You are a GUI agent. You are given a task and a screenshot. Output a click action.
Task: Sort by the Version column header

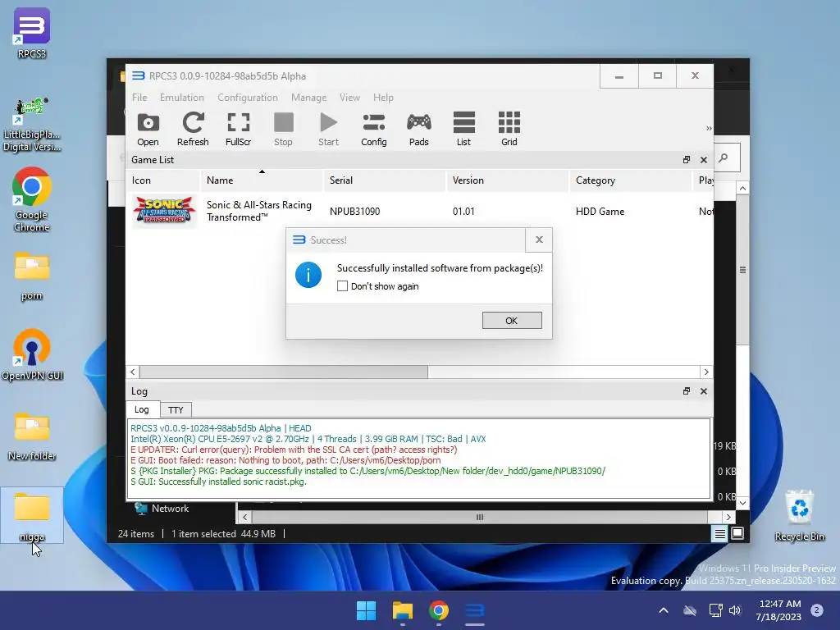[x=507, y=180]
